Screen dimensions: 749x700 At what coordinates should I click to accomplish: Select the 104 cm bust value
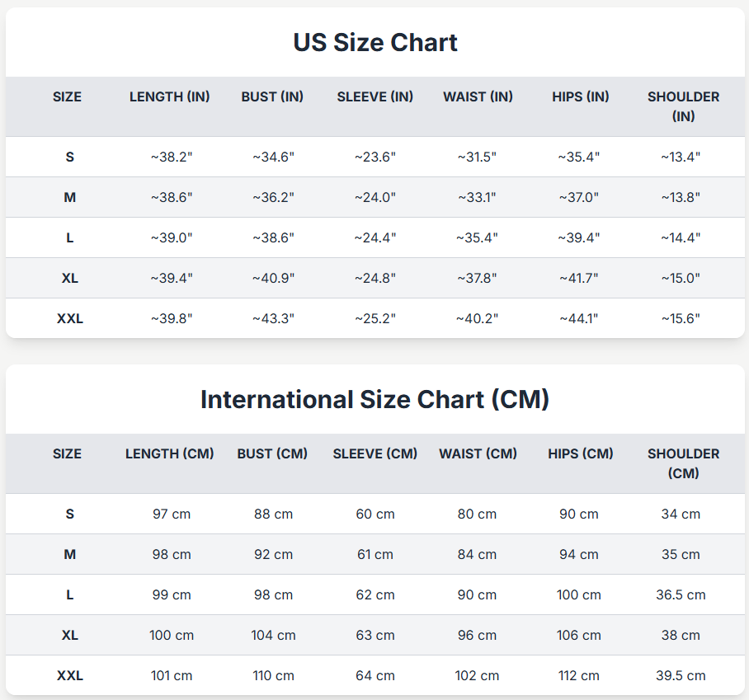[x=274, y=635]
